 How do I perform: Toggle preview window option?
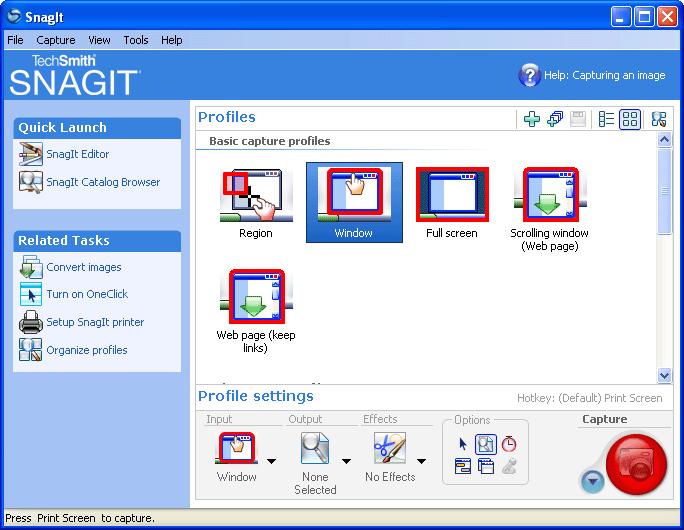click(486, 445)
